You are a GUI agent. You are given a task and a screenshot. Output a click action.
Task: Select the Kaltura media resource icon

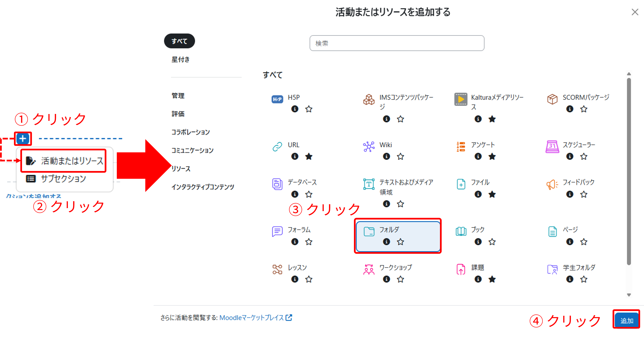(460, 99)
